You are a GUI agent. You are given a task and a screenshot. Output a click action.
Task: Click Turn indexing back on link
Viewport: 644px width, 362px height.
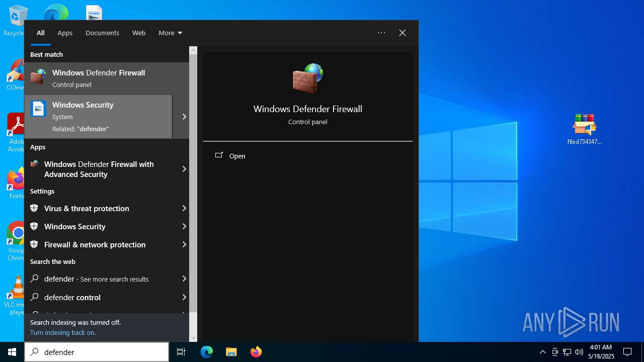tap(63, 332)
